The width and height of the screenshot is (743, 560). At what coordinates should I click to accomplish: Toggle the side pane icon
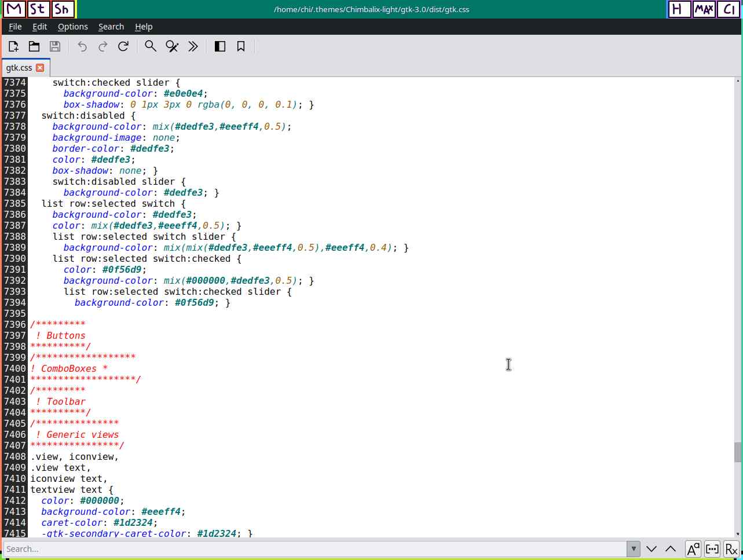point(220,46)
